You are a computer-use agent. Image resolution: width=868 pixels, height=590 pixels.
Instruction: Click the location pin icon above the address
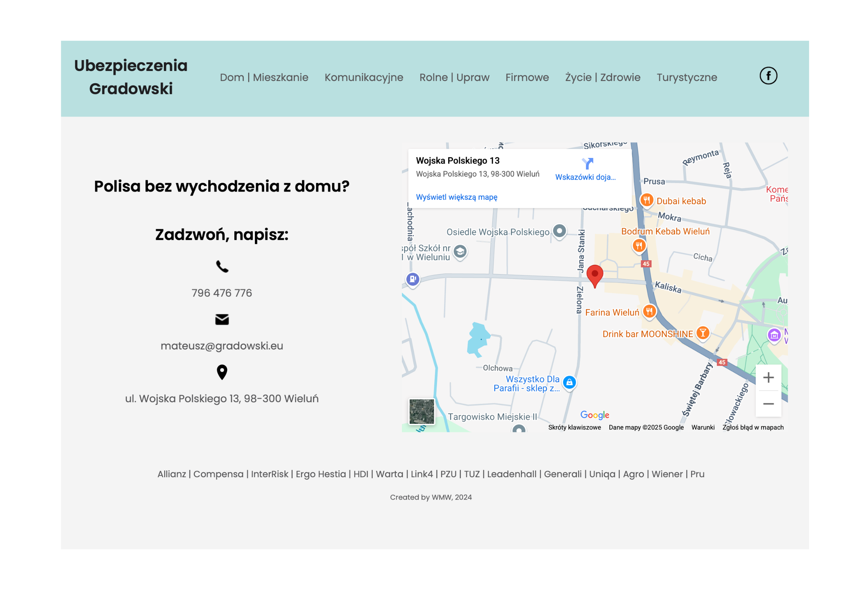coord(222,372)
